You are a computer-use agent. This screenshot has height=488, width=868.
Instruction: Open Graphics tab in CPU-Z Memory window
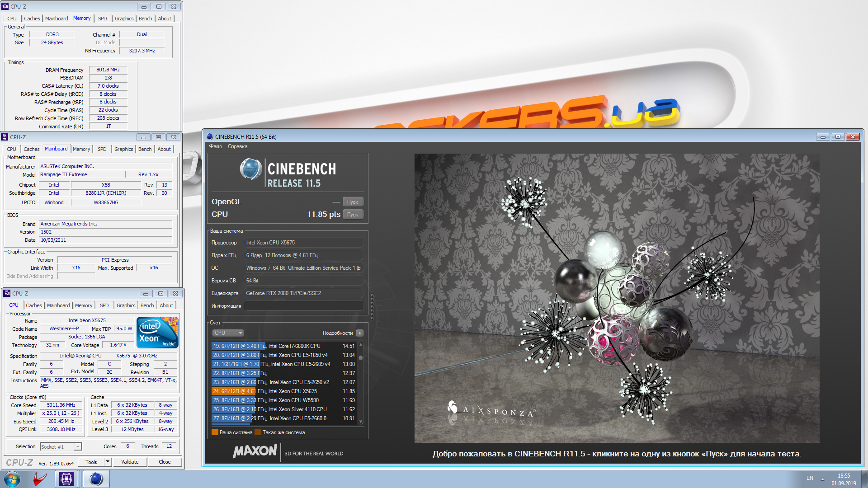[124, 19]
